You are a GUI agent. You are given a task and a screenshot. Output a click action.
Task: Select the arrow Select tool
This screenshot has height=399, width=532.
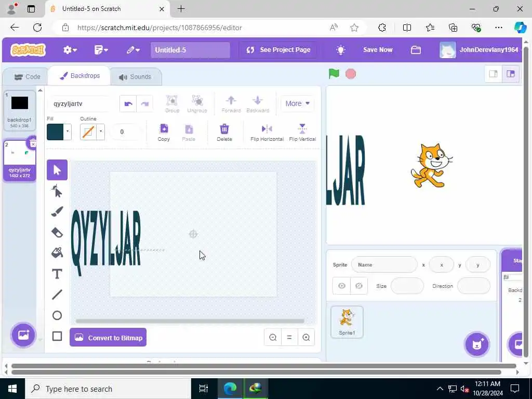(x=57, y=170)
